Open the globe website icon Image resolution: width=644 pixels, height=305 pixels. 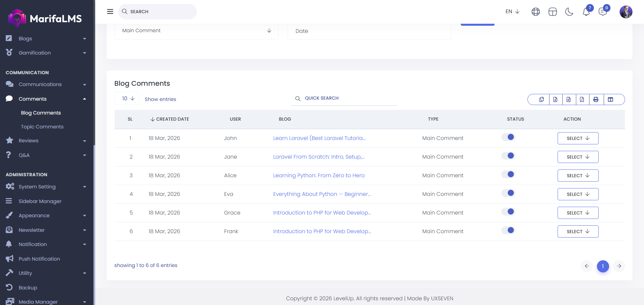(x=536, y=12)
